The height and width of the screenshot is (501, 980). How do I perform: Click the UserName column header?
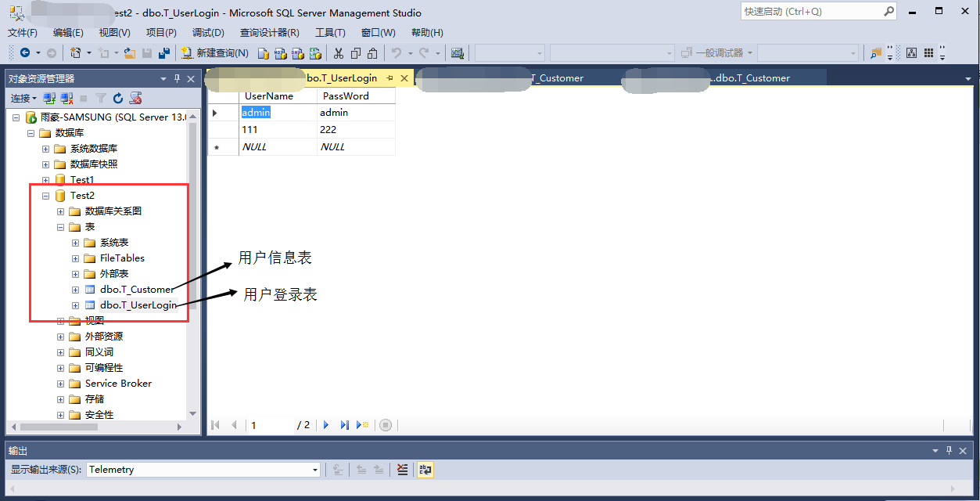[x=269, y=96]
